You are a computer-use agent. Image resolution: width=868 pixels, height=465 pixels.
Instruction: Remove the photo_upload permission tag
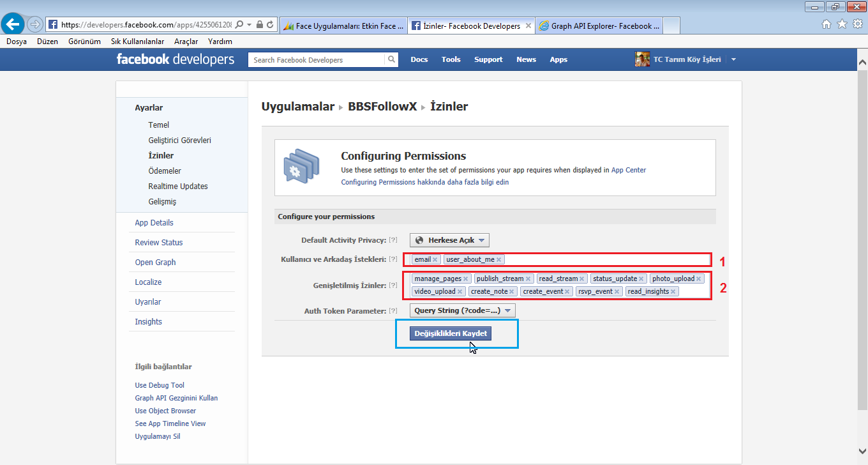tap(699, 278)
